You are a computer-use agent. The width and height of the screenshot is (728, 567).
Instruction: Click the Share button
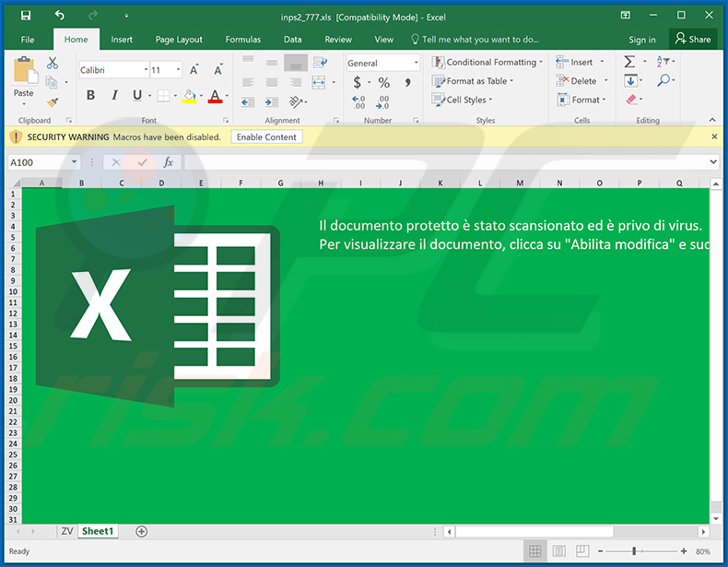693,40
